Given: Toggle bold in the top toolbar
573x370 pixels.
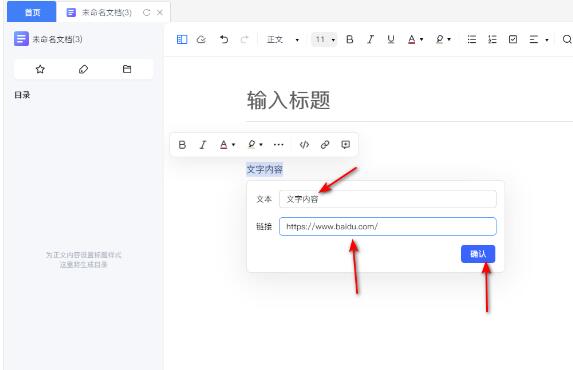Looking at the screenshot, I should point(350,39).
